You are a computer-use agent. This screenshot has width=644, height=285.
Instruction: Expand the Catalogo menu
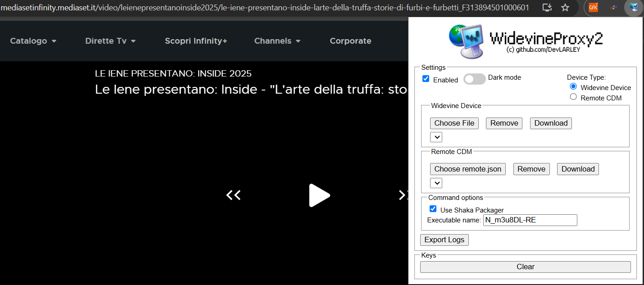tap(33, 41)
